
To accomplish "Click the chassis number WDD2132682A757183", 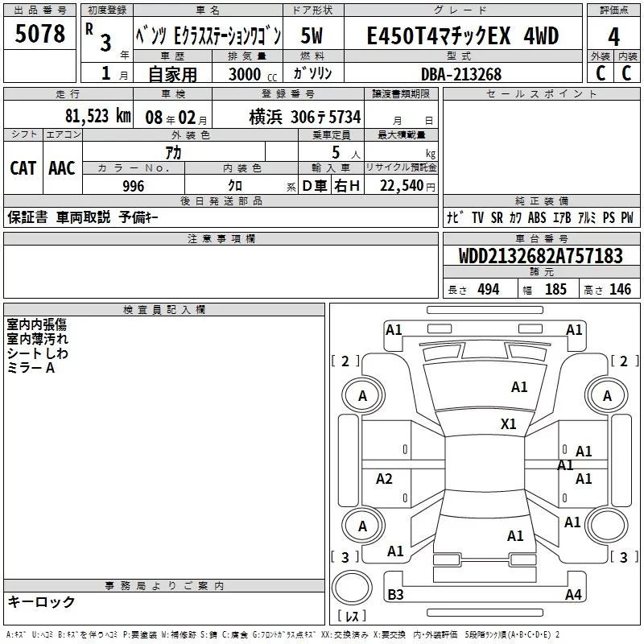I will pos(540,256).
